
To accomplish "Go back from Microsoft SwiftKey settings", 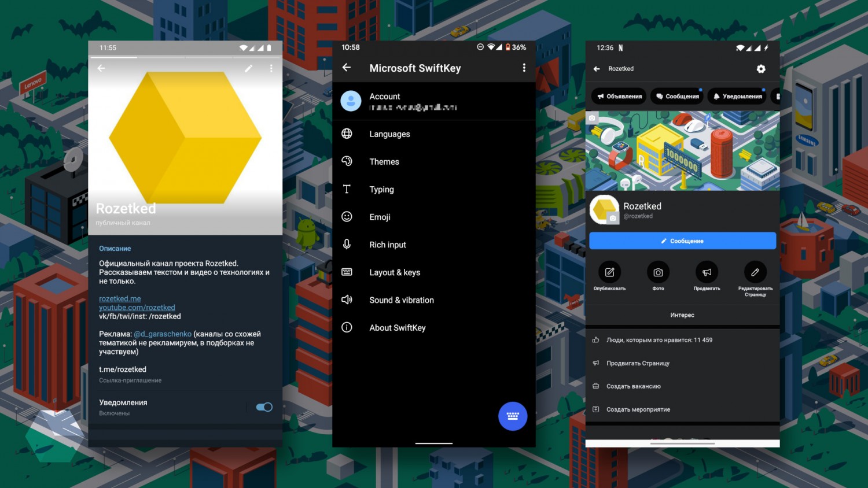I will pos(347,68).
